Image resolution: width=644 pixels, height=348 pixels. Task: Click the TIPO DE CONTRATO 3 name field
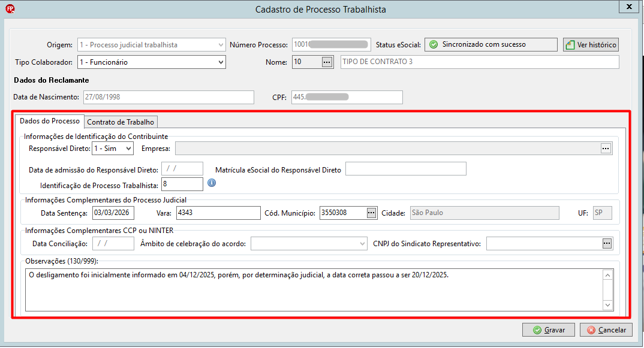480,62
